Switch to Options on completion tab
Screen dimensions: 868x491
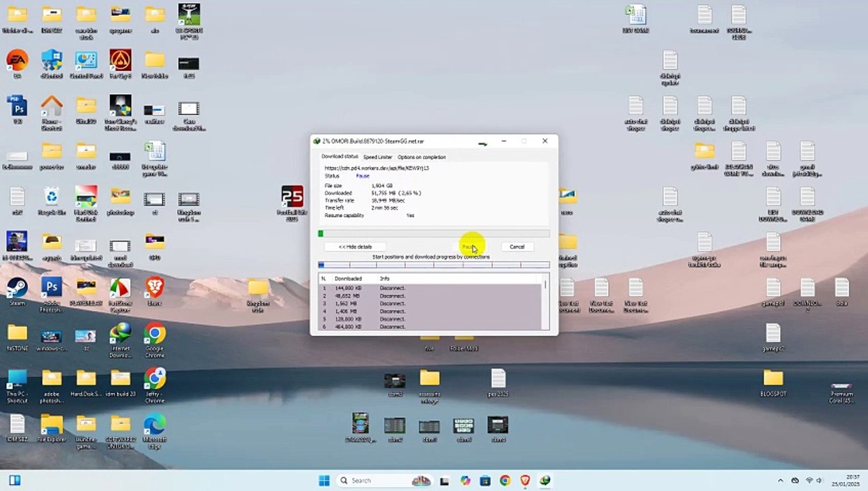(x=422, y=157)
